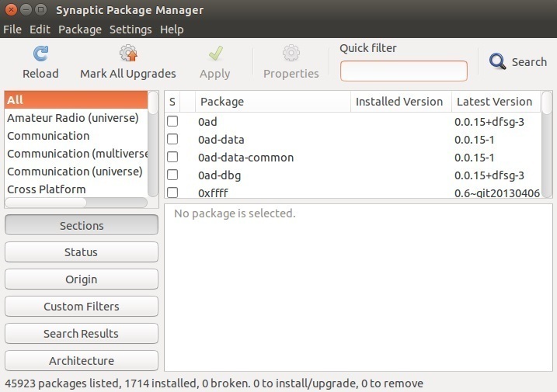
Task: Select the Amateur Radio (universe) section
Action: click(x=73, y=118)
